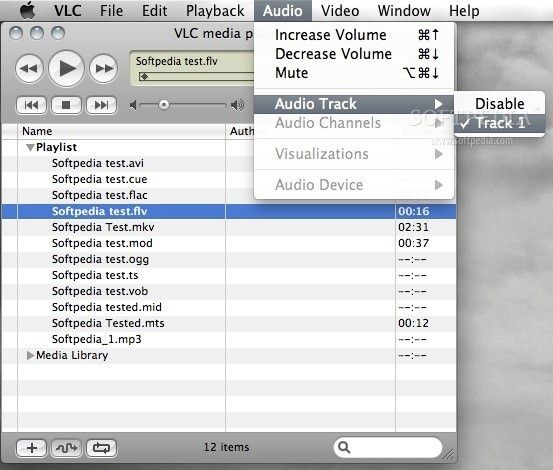Open the Apple menu
Image resolution: width=553 pixels, height=470 pixels.
point(28,11)
